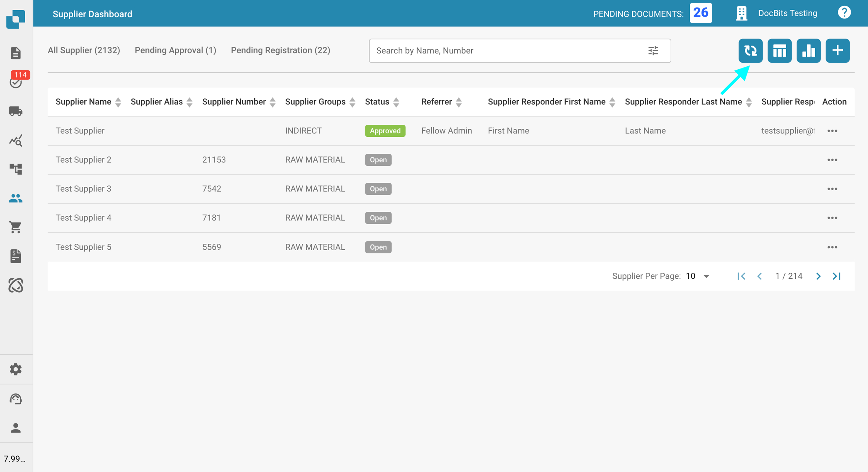Image resolution: width=868 pixels, height=472 pixels.
Task: Sort by Status column arrows
Action: [x=396, y=102]
